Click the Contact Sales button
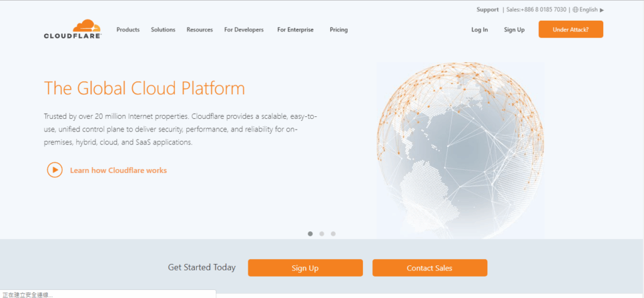 coord(430,268)
